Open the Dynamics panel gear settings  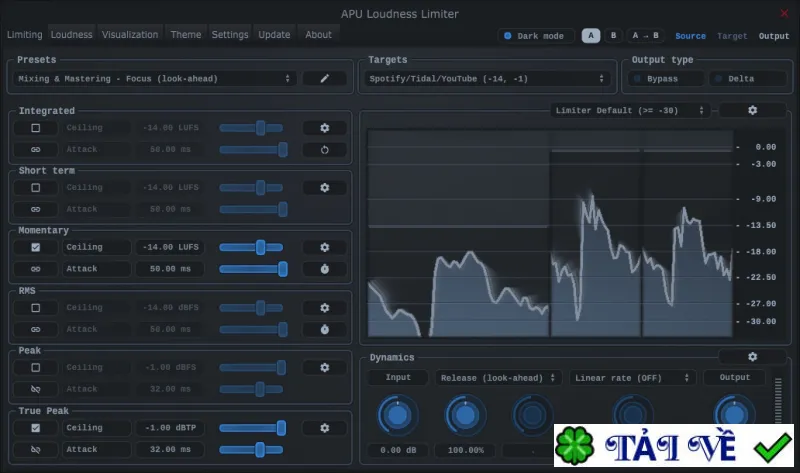point(752,357)
